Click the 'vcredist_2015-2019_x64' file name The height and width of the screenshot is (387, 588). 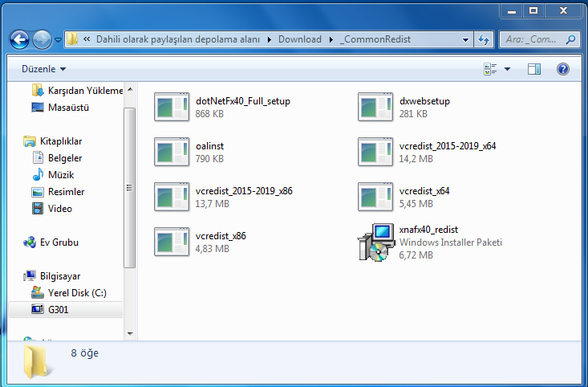(448, 146)
